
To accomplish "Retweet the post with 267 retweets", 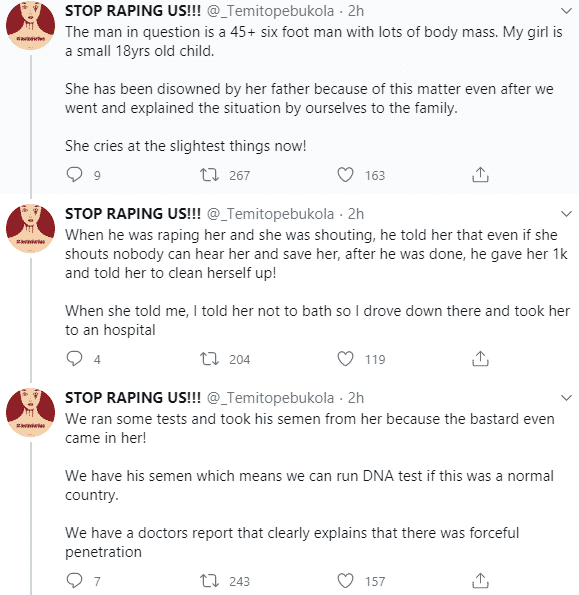I will 209,175.
